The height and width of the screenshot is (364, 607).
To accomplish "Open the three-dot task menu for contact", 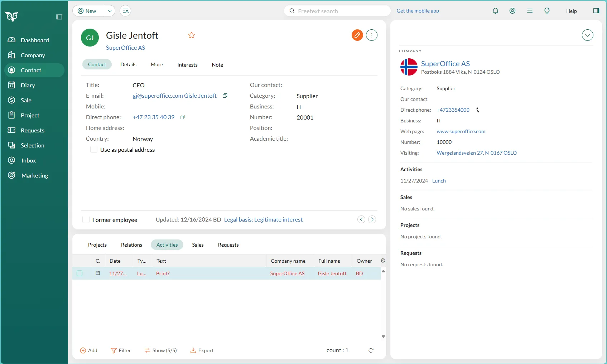I will coord(372,35).
